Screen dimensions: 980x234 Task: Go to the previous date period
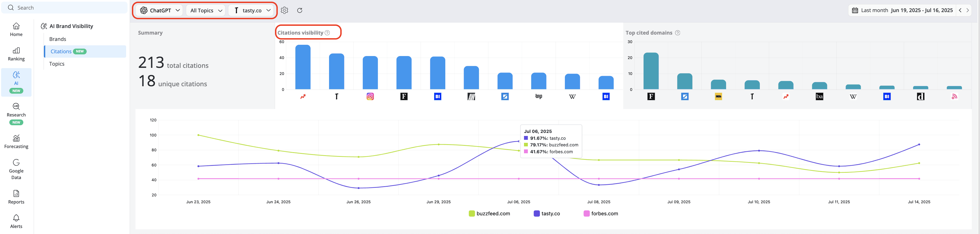pos(960,10)
